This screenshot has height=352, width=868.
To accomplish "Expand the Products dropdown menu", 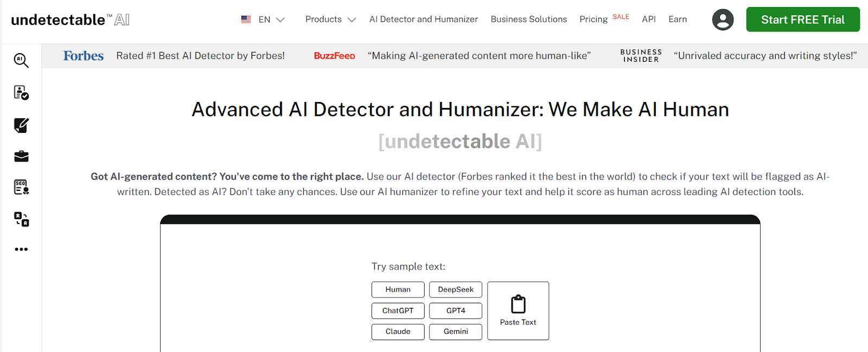I will click(330, 20).
